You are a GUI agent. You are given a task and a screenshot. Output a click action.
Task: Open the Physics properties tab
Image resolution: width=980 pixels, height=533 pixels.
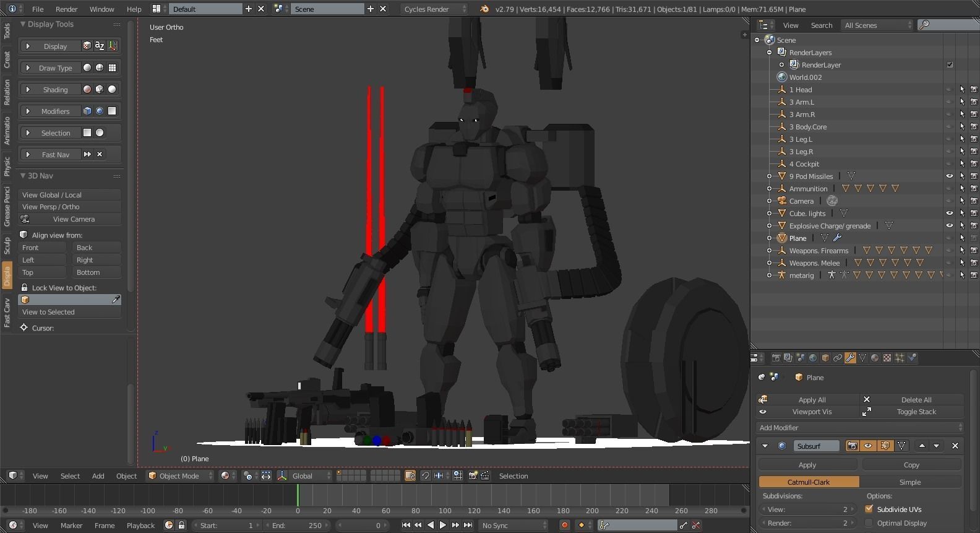912,358
